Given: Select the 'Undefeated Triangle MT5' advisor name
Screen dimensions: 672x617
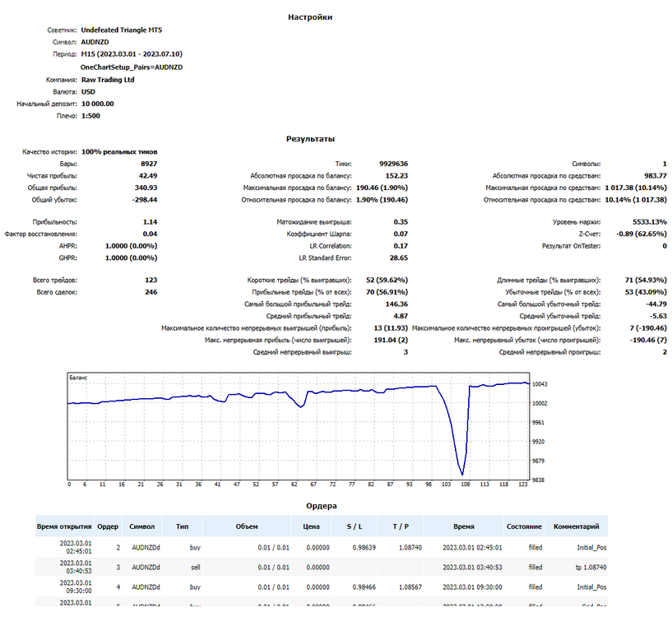Looking at the screenshot, I should click(x=121, y=30).
